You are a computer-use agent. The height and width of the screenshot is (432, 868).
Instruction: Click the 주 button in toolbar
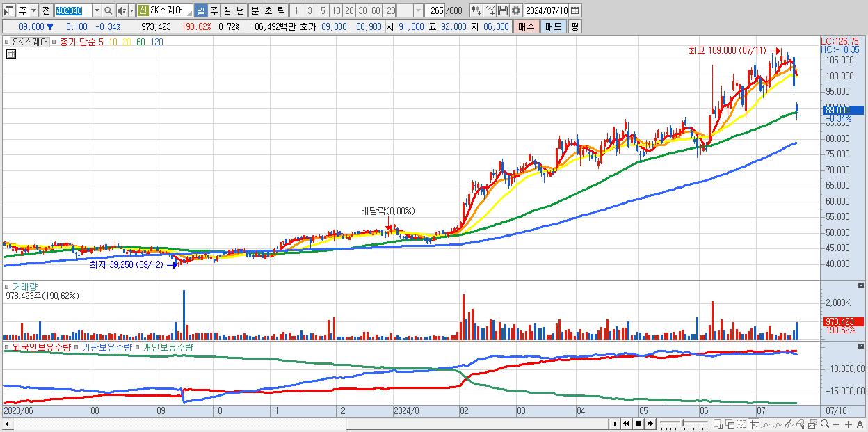point(23,10)
